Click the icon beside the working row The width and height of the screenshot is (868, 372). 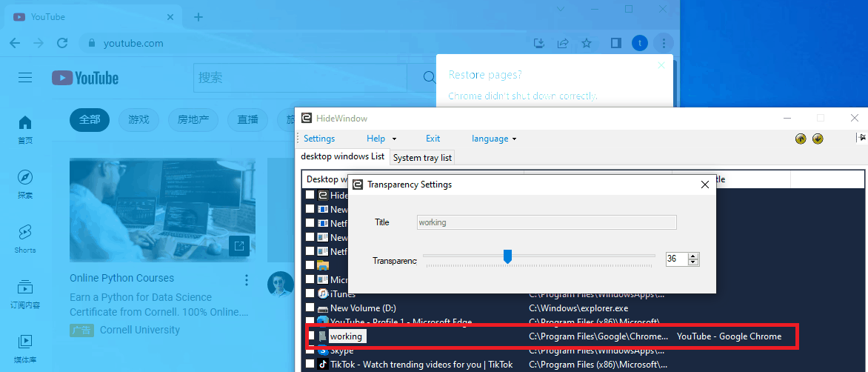pos(323,336)
